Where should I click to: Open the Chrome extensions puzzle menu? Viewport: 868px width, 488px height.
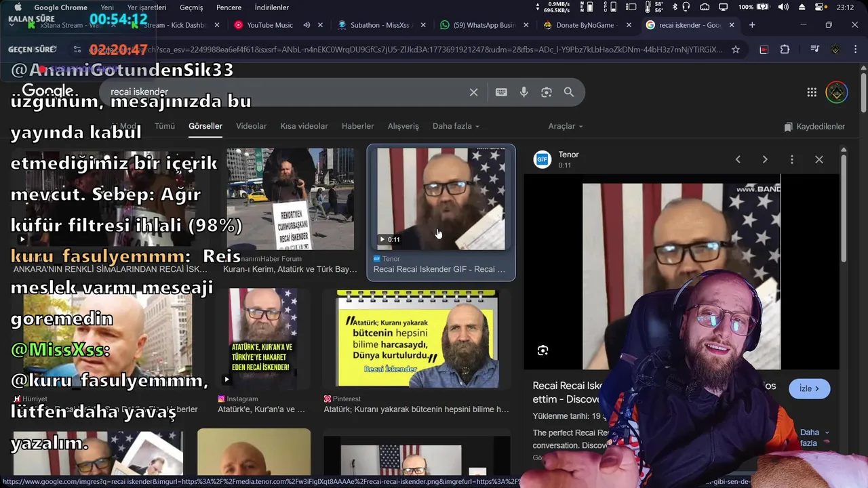pos(785,49)
